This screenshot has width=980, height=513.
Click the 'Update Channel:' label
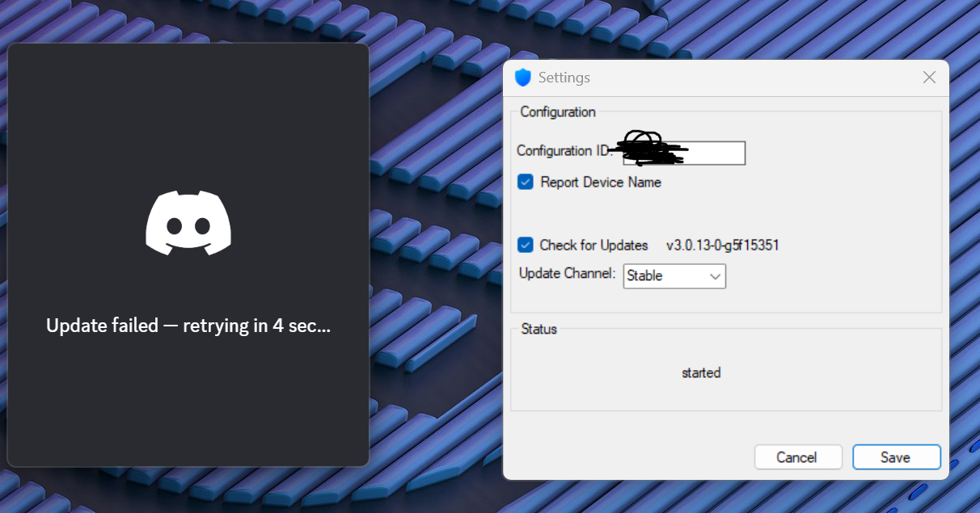click(x=568, y=273)
